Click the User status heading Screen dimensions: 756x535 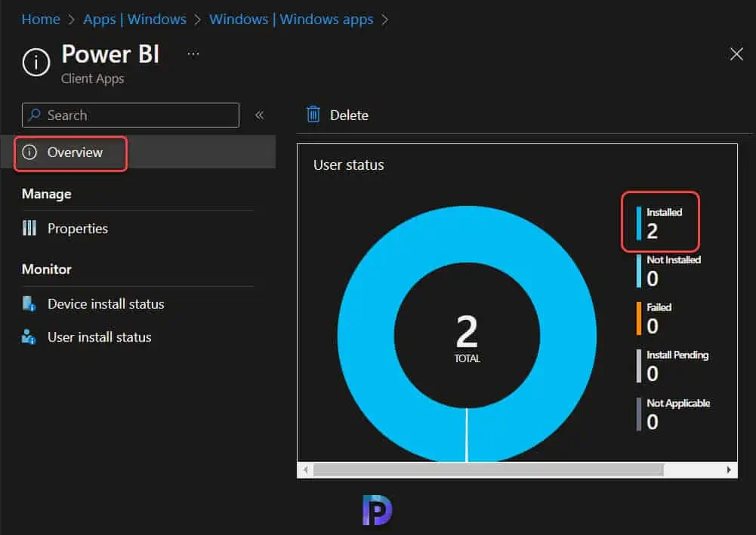tap(349, 165)
